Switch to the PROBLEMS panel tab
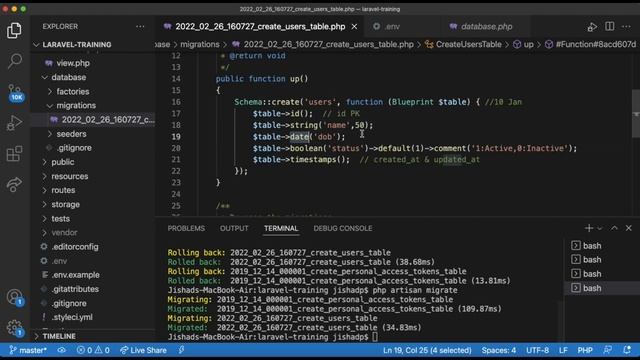 186,229
